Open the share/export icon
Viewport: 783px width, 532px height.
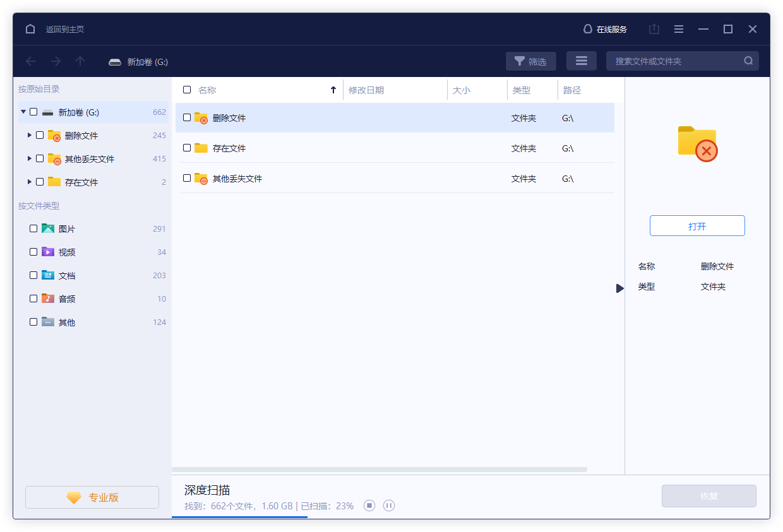[654, 29]
